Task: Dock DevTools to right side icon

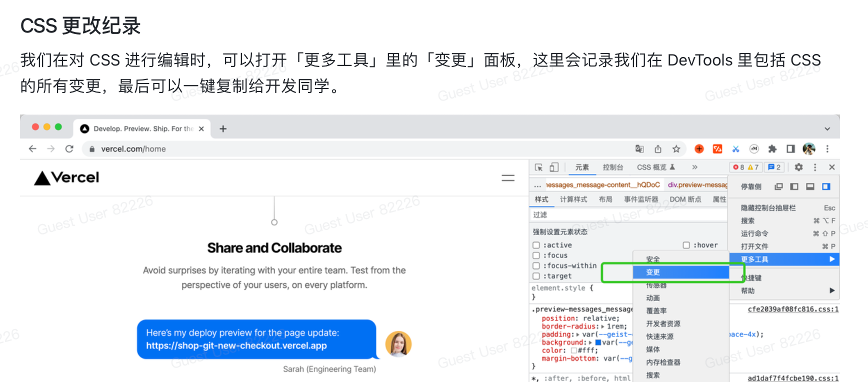Action: click(826, 186)
